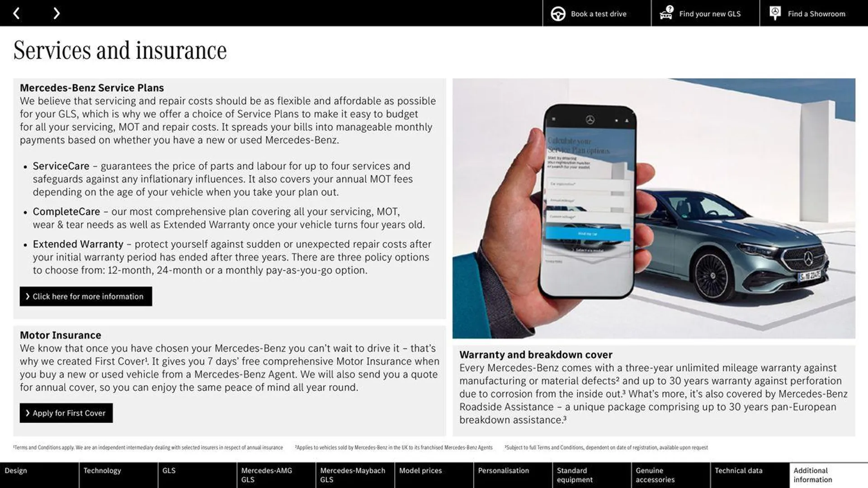Click the left navigation arrow icon

[16, 13]
